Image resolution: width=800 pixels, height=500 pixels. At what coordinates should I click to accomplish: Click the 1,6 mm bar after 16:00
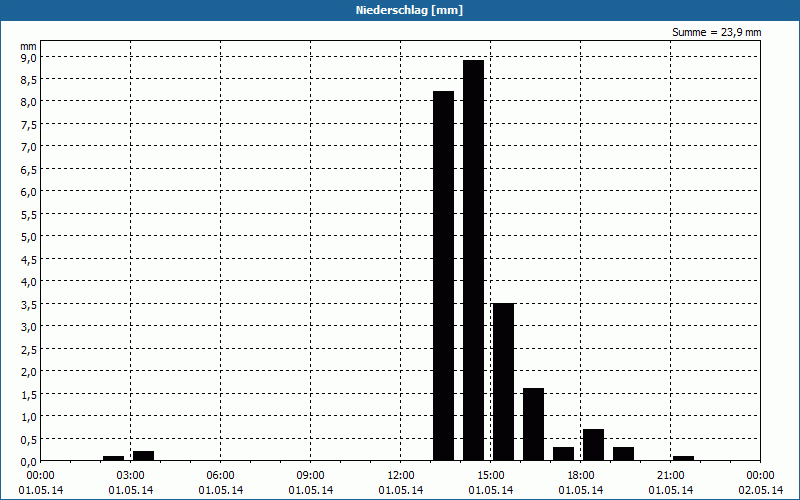[x=533, y=424]
